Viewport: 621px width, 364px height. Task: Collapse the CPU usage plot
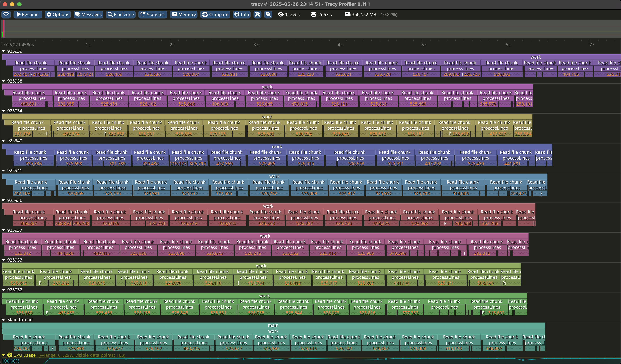click(x=3, y=355)
